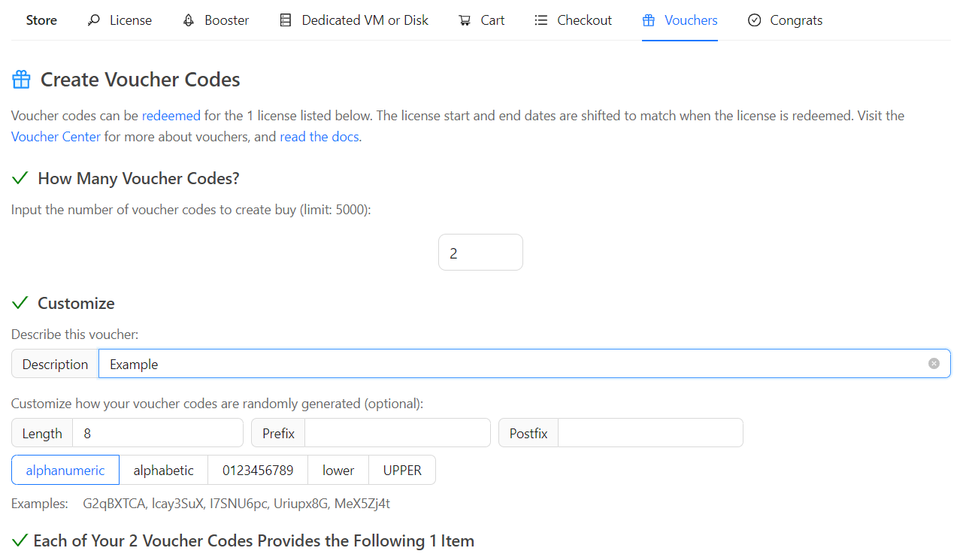This screenshot has width=972, height=560.
Task: Clear the Description field with X icon
Action: tap(934, 364)
